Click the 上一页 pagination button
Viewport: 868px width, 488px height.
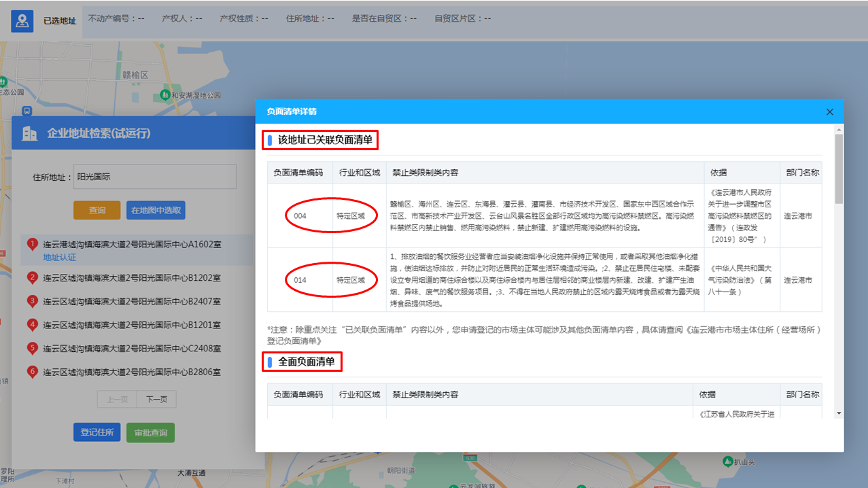[x=117, y=400]
